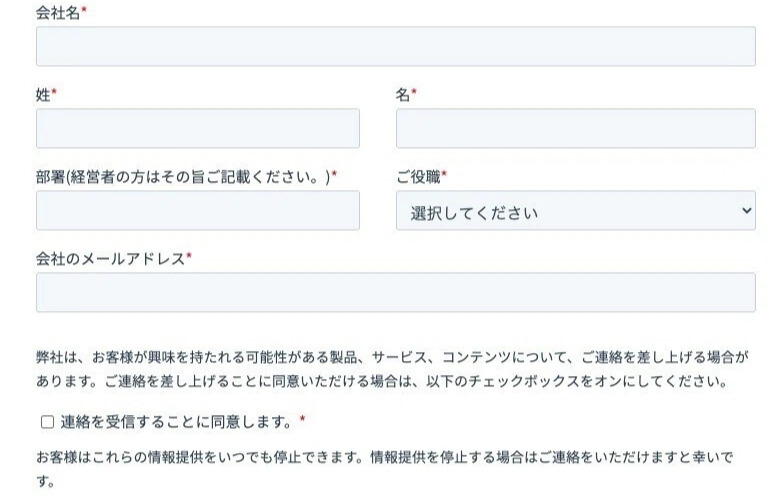Select the 名 first name input box

click(576, 128)
